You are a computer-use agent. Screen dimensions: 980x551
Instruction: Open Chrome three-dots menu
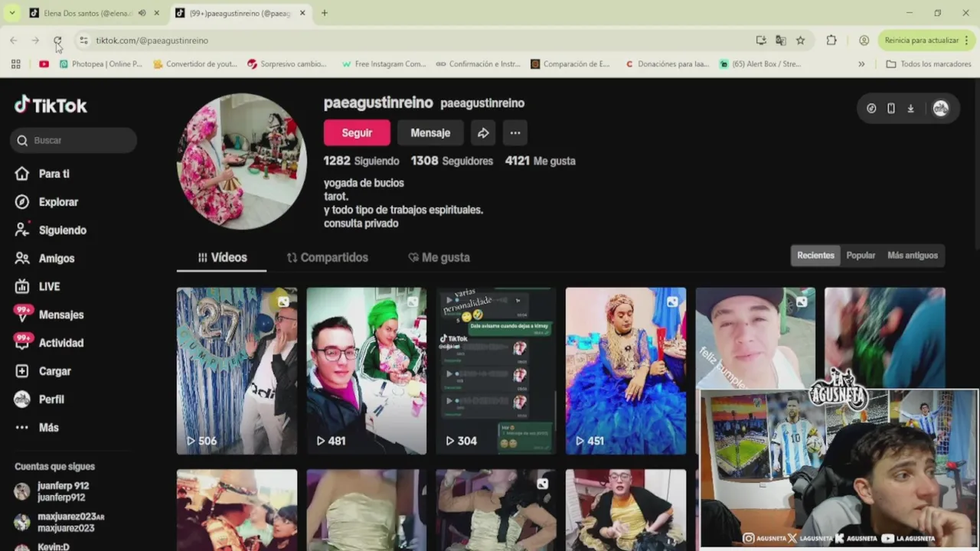pos(966,41)
